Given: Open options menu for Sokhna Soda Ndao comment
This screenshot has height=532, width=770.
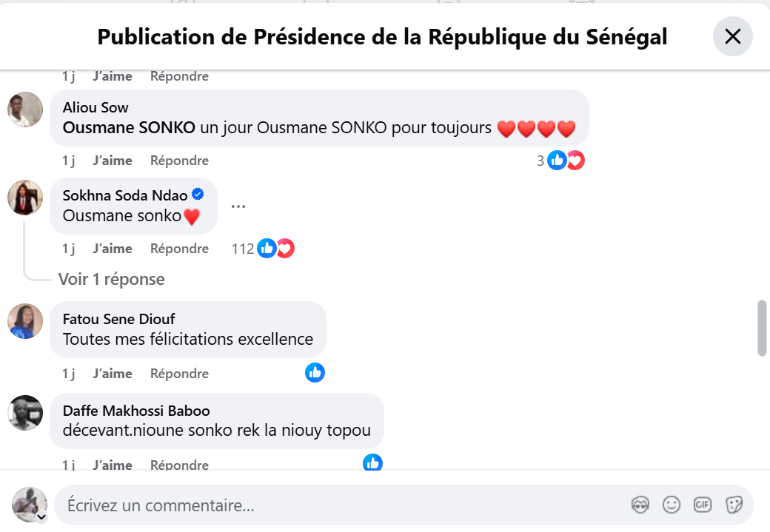Looking at the screenshot, I should (238, 206).
